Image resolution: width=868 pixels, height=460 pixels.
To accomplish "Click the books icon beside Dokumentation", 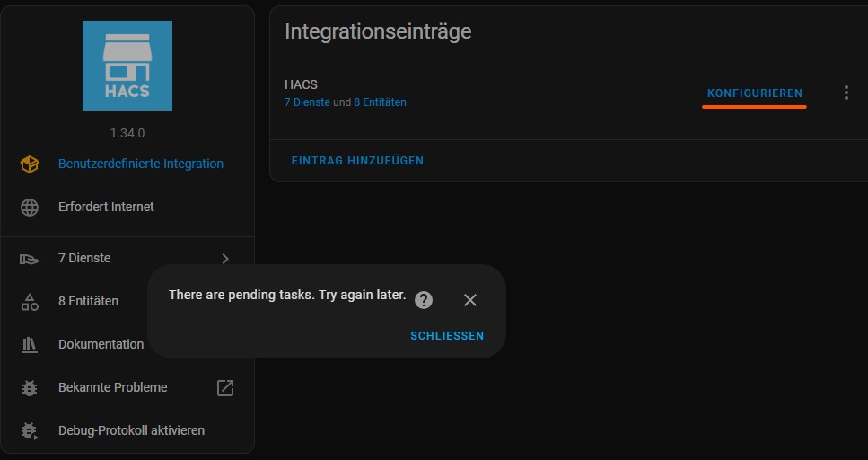I will click(30, 344).
